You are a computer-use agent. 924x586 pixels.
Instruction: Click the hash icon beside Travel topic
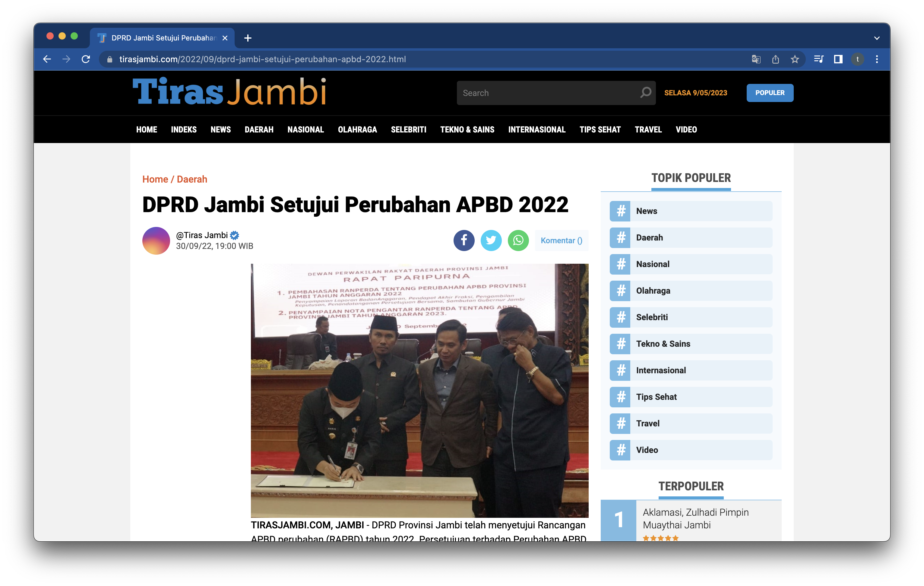[x=620, y=423]
